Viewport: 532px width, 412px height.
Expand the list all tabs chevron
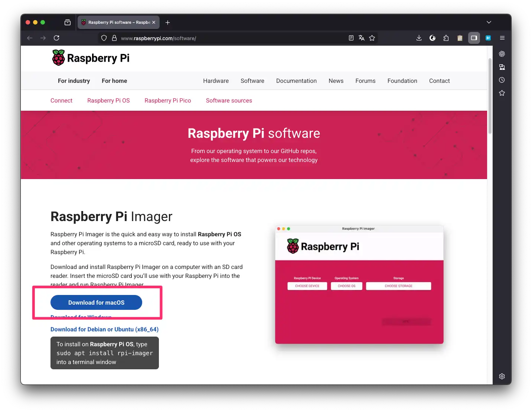click(x=489, y=22)
